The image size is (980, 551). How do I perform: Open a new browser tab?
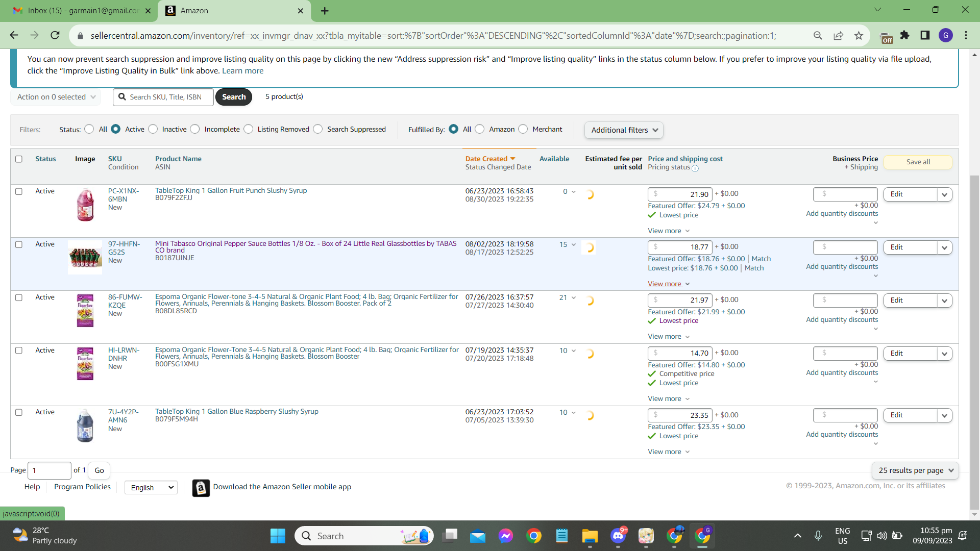pos(325,11)
